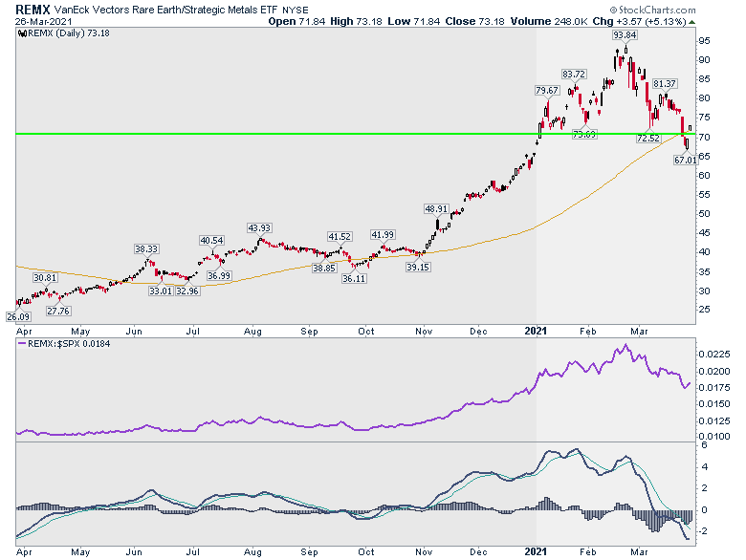This screenshot has height=560, width=746.
Task: Click the NYSE exchange label
Action: pos(296,10)
